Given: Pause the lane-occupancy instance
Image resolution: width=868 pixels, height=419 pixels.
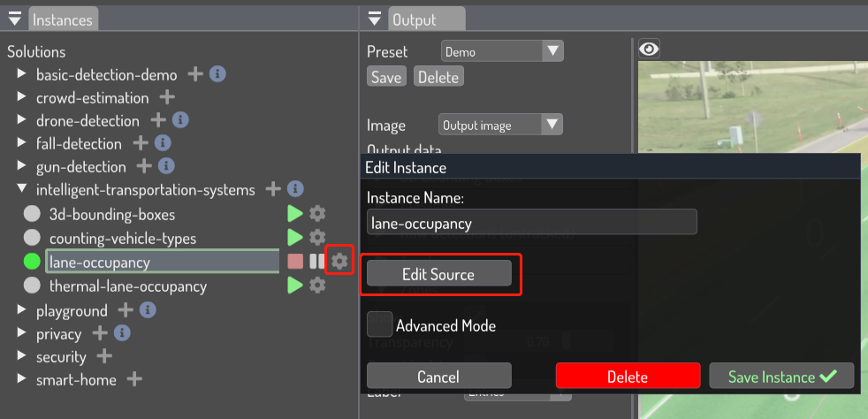Looking at the screenshot, I should (x=317, y=262).
